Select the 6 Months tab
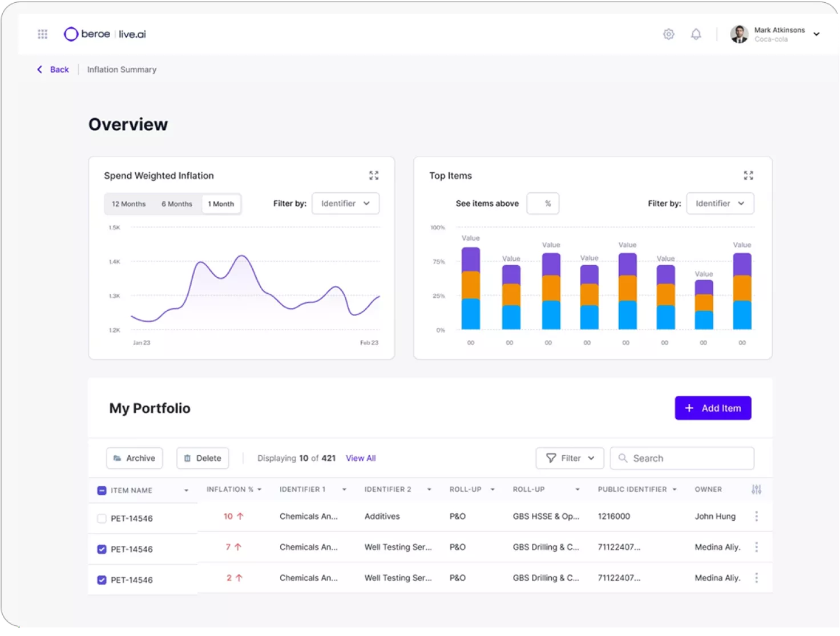Viewport: 840px width, 636px height. [176, 204]
